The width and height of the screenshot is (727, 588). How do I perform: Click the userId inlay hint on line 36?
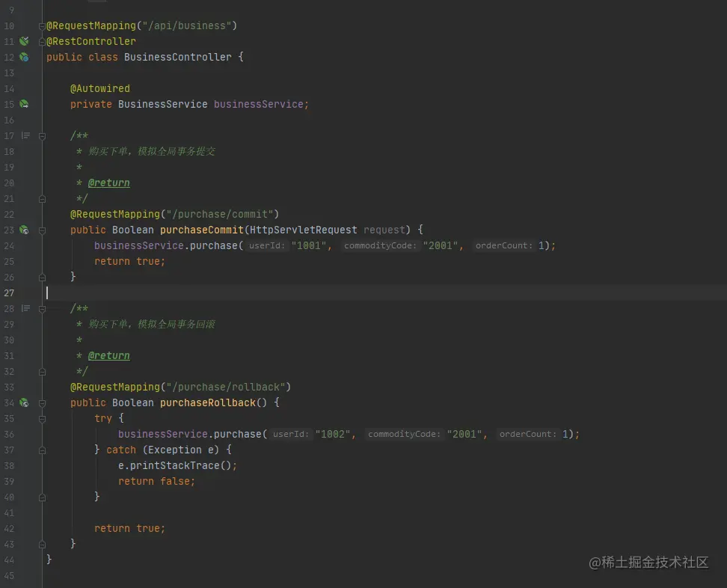coord(291,434)
